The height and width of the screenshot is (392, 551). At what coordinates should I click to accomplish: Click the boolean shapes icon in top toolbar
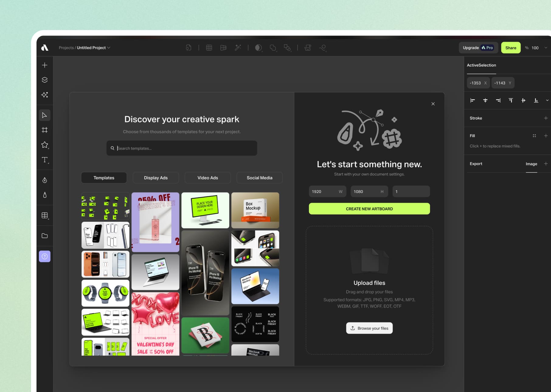(x=273, y=48)
